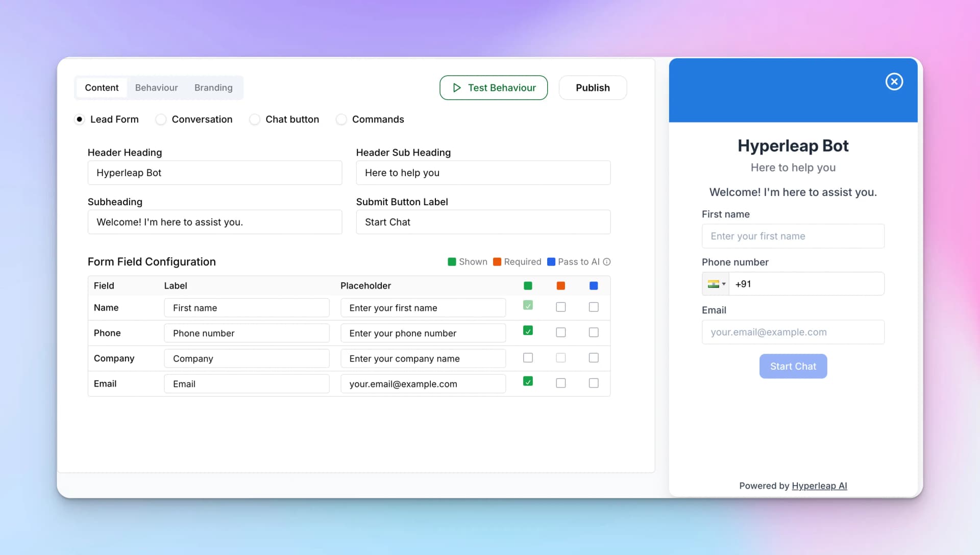The width and height of the screenshot is (980, 555).
Task: Close the chat widget preview
Action: pos(894,82)
